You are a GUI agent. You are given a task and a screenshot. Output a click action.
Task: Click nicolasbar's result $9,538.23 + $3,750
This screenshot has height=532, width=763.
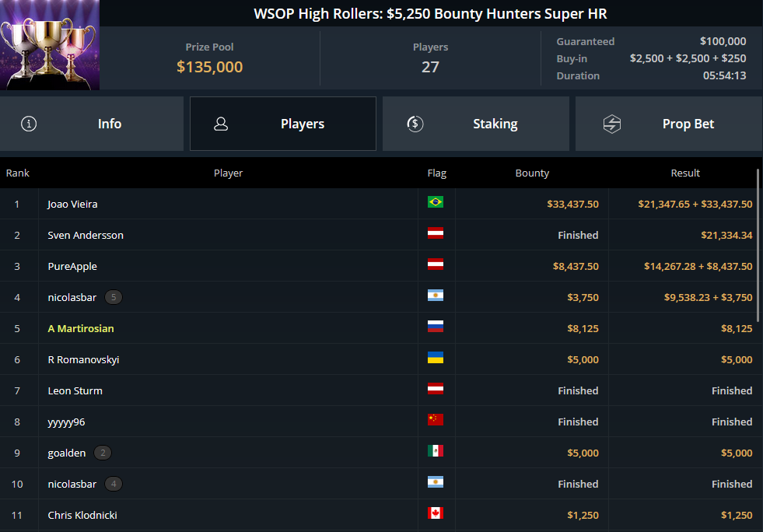pyautogui.click(x=709, y=297)
